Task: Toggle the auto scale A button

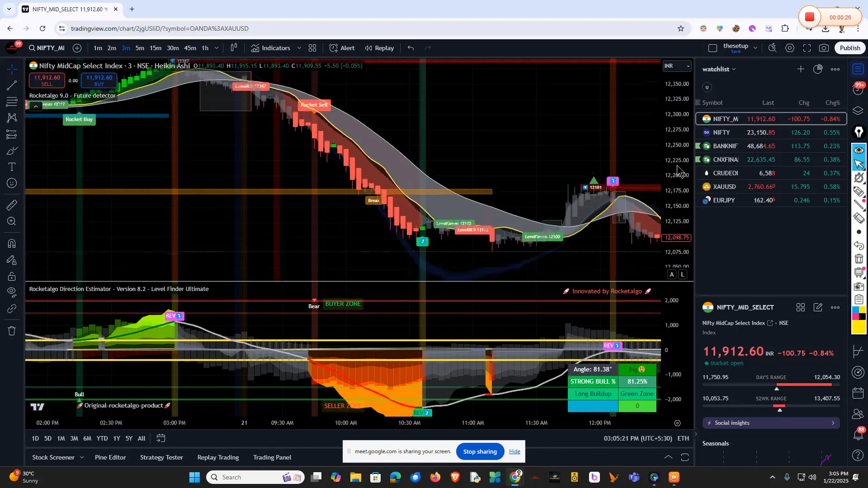Action: 672,275
